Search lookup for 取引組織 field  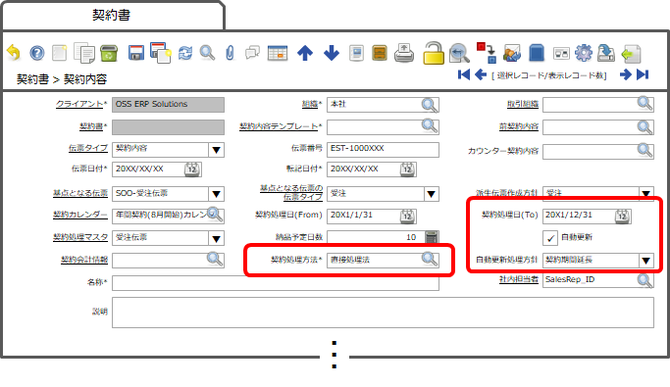[645, 104]
